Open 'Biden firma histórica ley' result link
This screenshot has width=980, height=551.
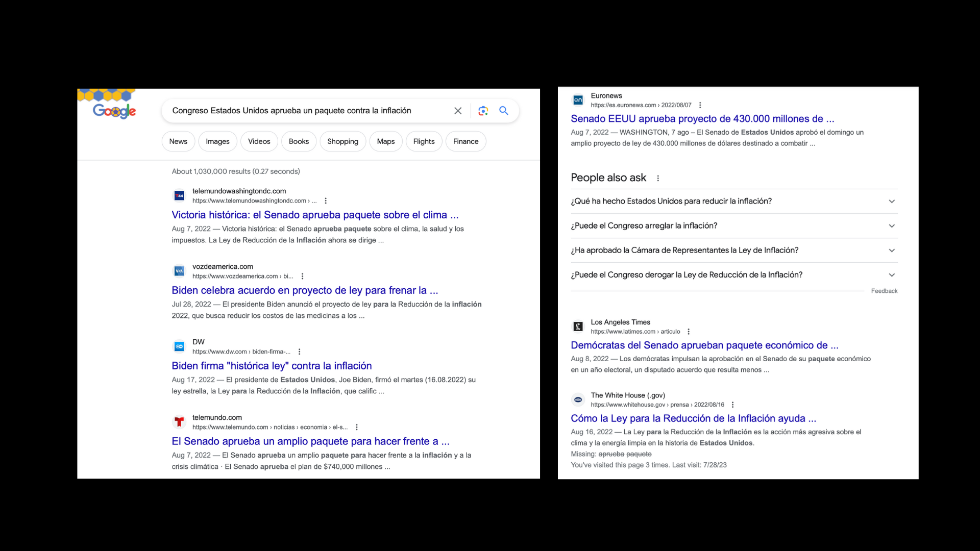click(x=272, y=366)
